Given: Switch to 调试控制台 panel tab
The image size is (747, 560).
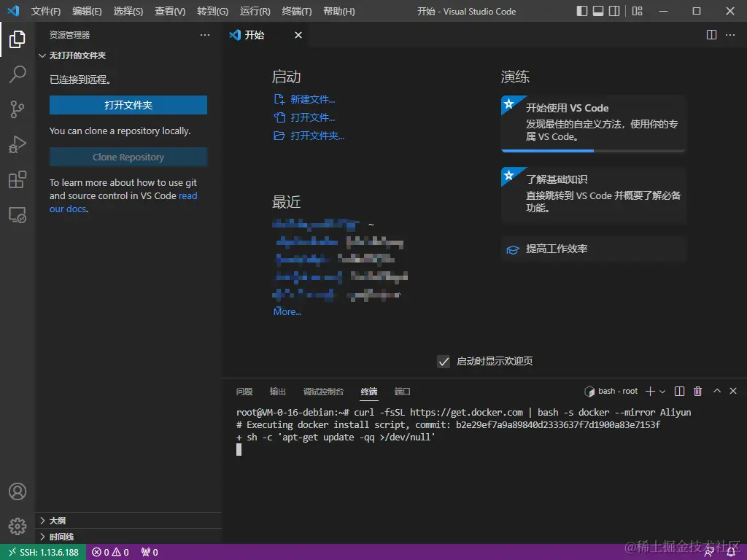Looking at the screenshot, I should [323, 392].
